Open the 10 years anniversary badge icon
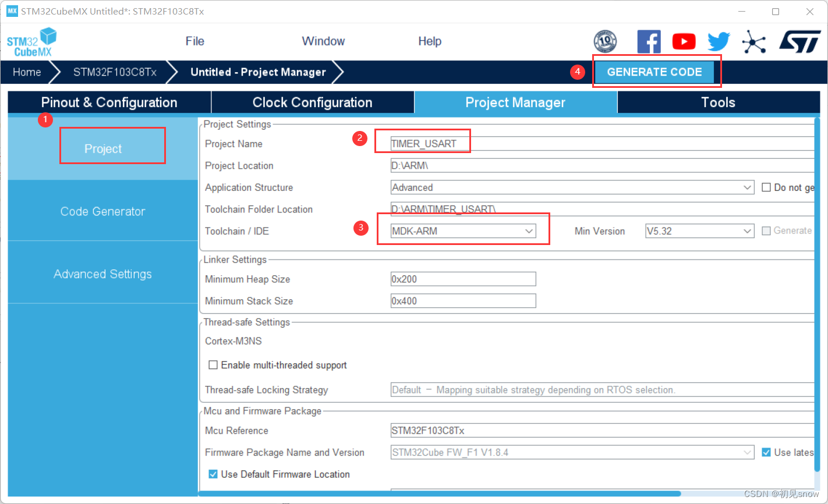 [605, 41]
